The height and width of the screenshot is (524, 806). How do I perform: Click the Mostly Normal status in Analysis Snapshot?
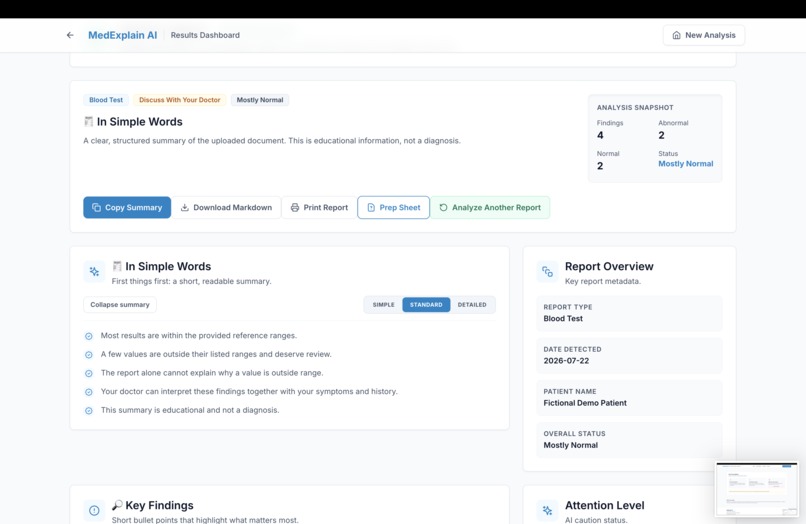pos(686,164)
